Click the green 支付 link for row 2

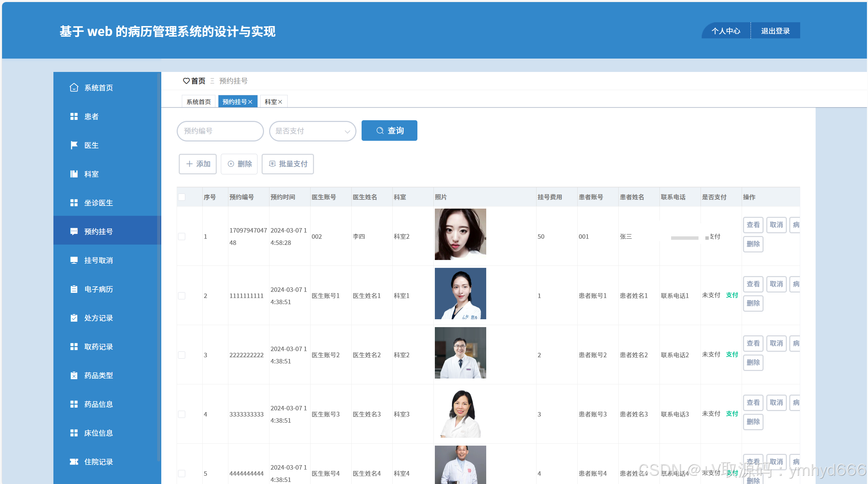732,295
